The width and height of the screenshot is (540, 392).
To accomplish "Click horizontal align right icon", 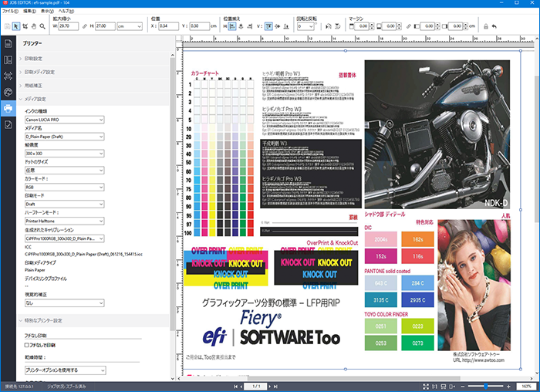I will click(x=250, y=26).
